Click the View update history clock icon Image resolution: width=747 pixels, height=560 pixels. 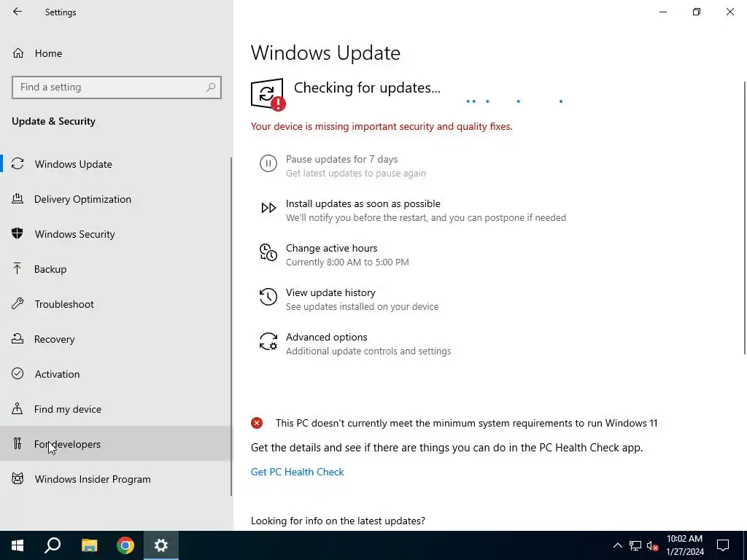268,297
